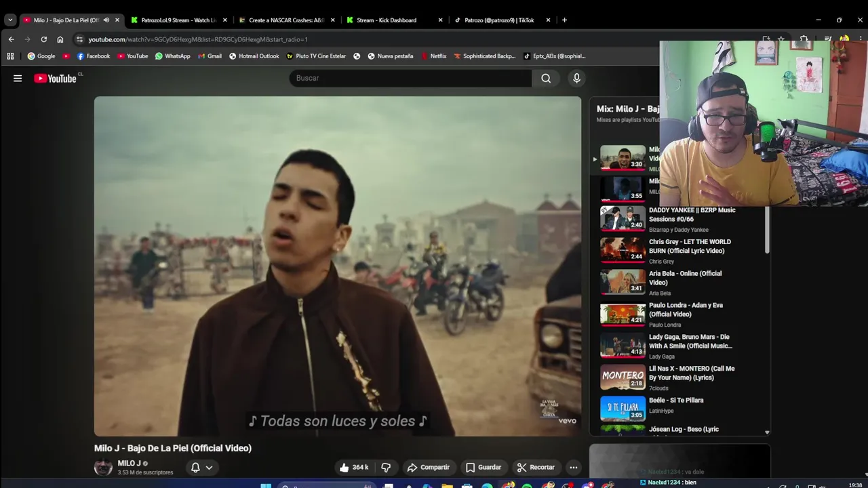Play Aria Bela - Online video

pos(623,281)
